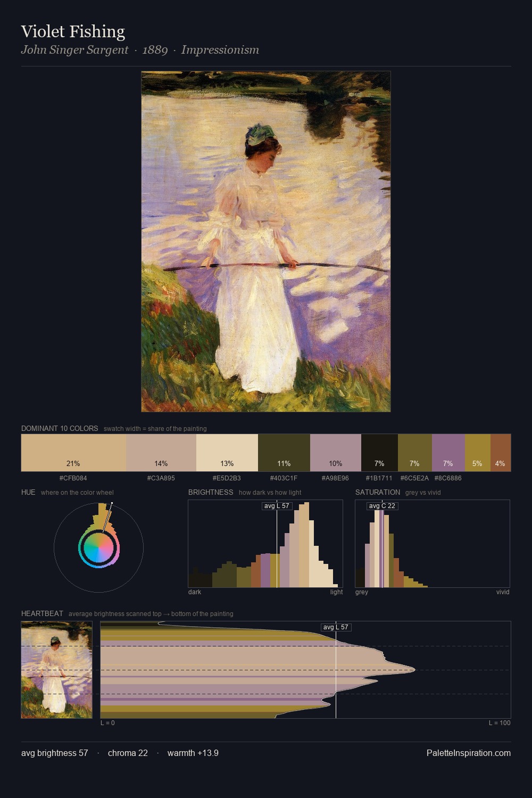Click the 'dark' axis label in Brightness
The height and width of the screenshot is (798, 532).
(195, 592)
